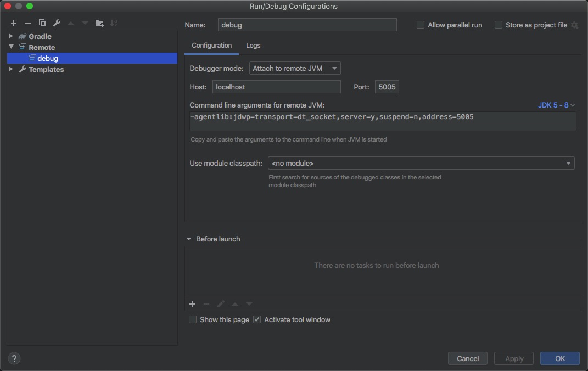Switch to the Logs tab
This screenshot has height=371, width=588.
(253, 46)
